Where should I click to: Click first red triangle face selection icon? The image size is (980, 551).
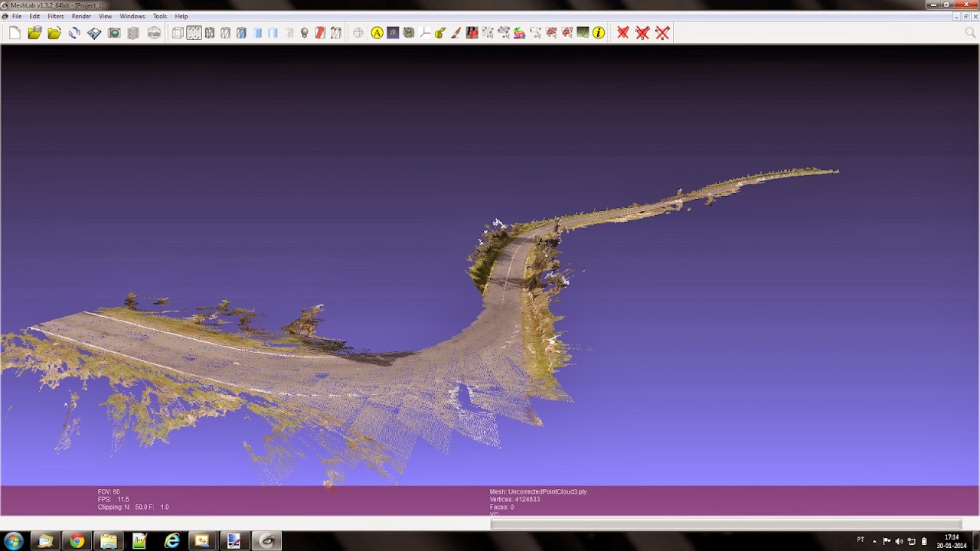(551, 33)
